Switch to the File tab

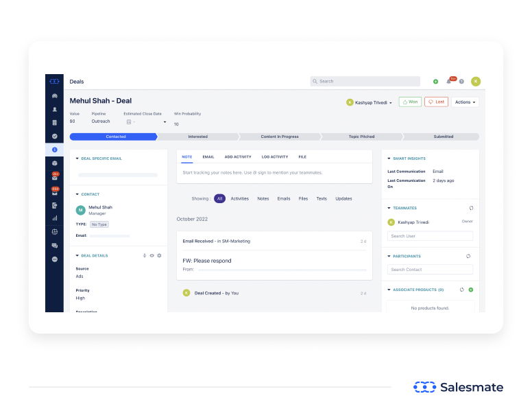pos(302,157)
